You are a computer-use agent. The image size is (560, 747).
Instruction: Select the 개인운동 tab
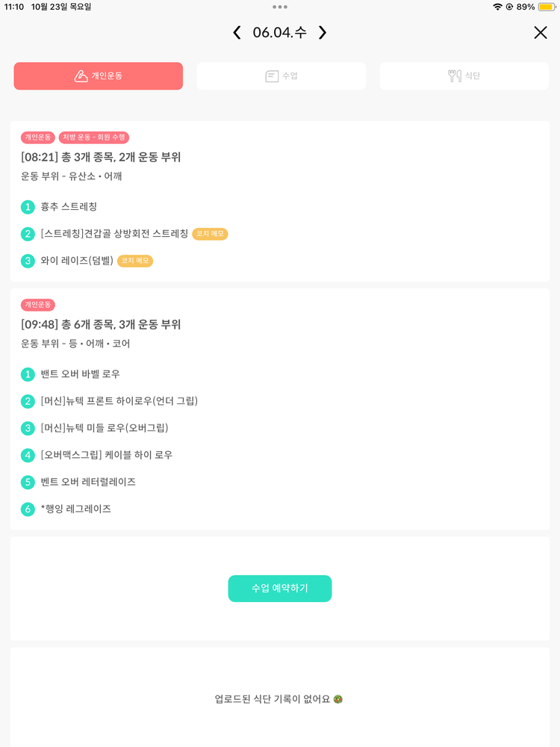point(99,76)
